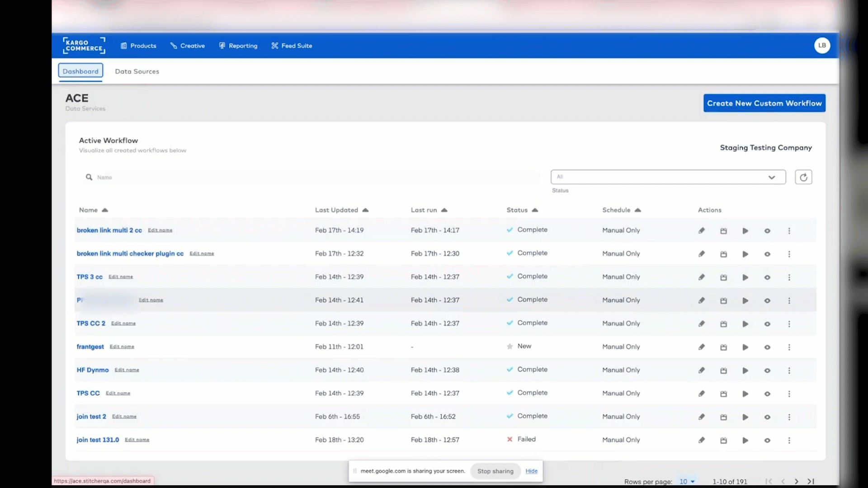868x488 pixels.
Task: Click Edit name next to TPS CC
Action: click(118, 393)
